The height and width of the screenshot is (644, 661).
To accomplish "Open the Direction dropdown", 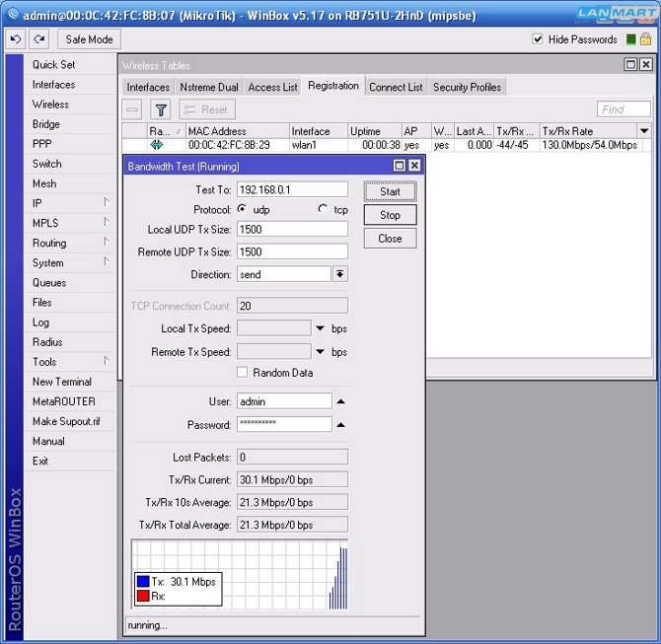I will (340, 274).
